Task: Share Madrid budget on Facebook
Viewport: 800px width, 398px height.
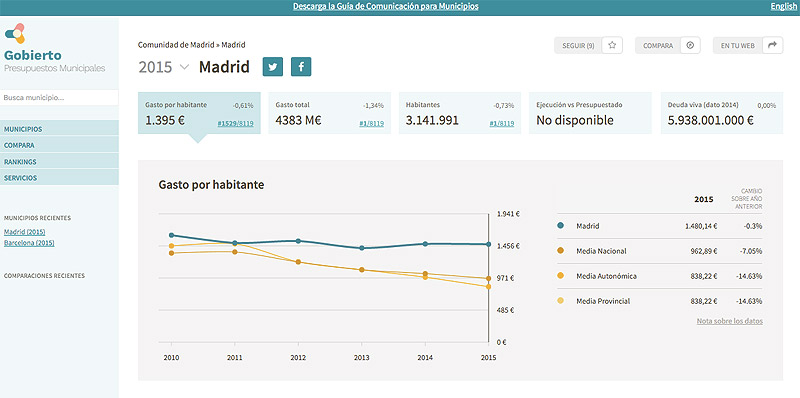Action: point(301,67)
